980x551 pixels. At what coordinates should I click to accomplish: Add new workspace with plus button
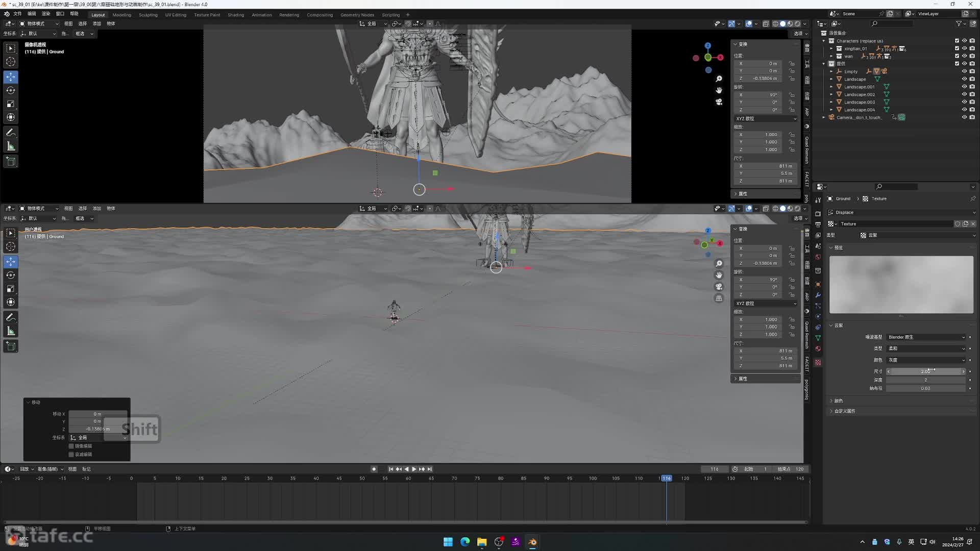pyautogui.click(x=408, y=15)
